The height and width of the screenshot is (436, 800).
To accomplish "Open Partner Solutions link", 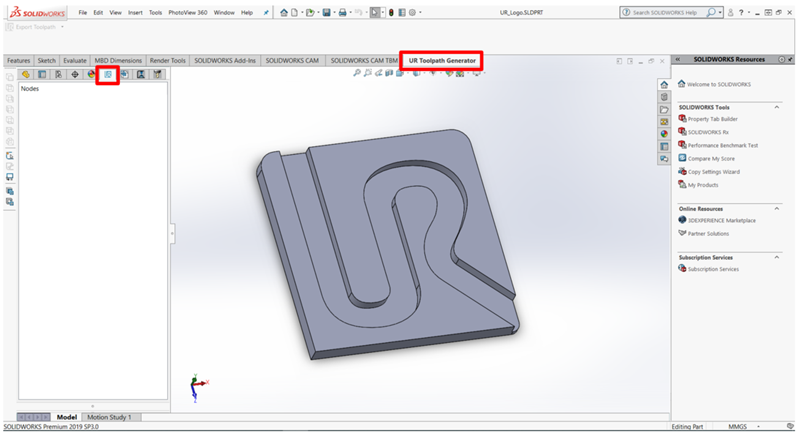I will (708, 234).
